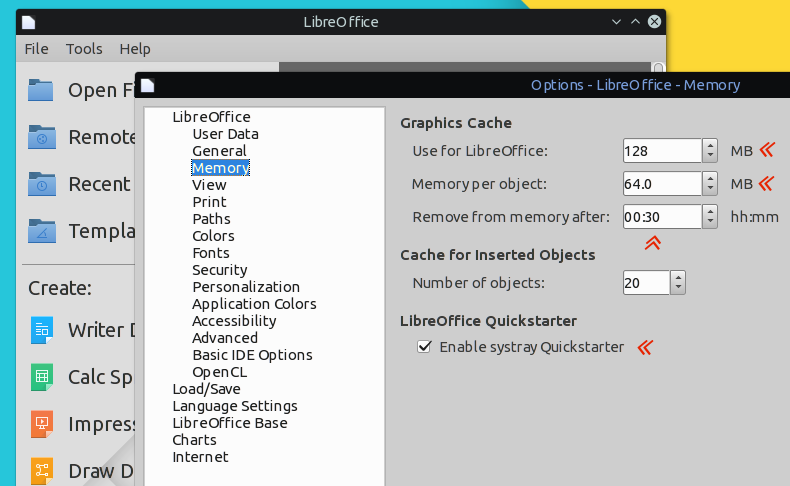The width and height of the screenshot is (790, 486).
Task: Select Security in the options tree
Action: click(x=220, y=270)
